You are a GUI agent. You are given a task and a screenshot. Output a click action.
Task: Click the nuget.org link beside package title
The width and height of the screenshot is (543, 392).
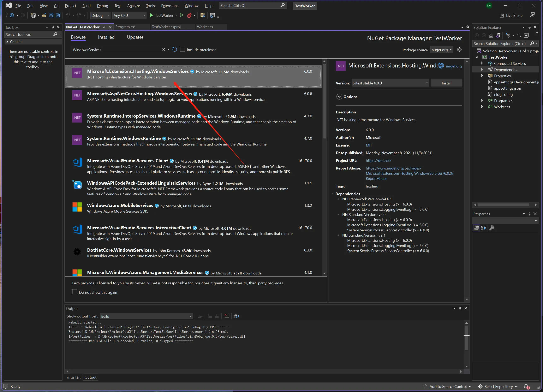click(454, 66)
